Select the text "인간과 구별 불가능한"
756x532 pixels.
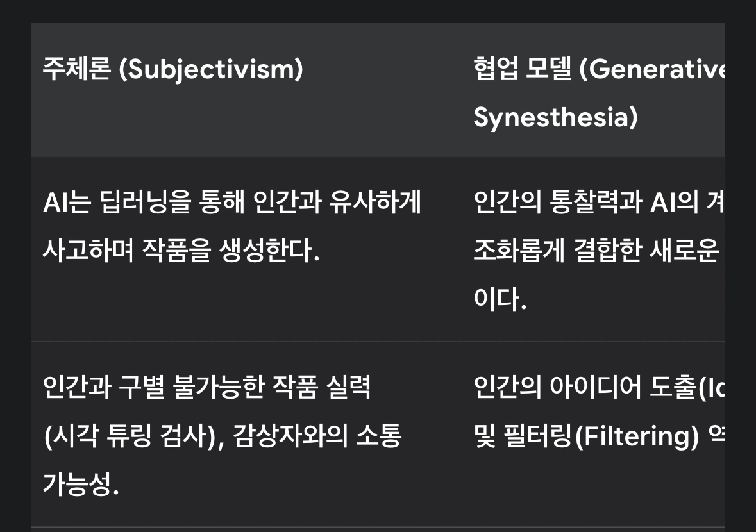coord(154,387)
